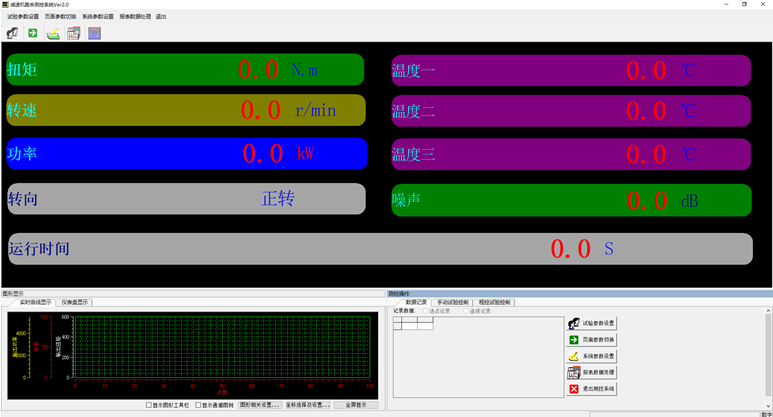The height and width of the screenshot is (417, 773).
Task: Enable the 显示通道图例 checkbox
Action: (198, 405)
